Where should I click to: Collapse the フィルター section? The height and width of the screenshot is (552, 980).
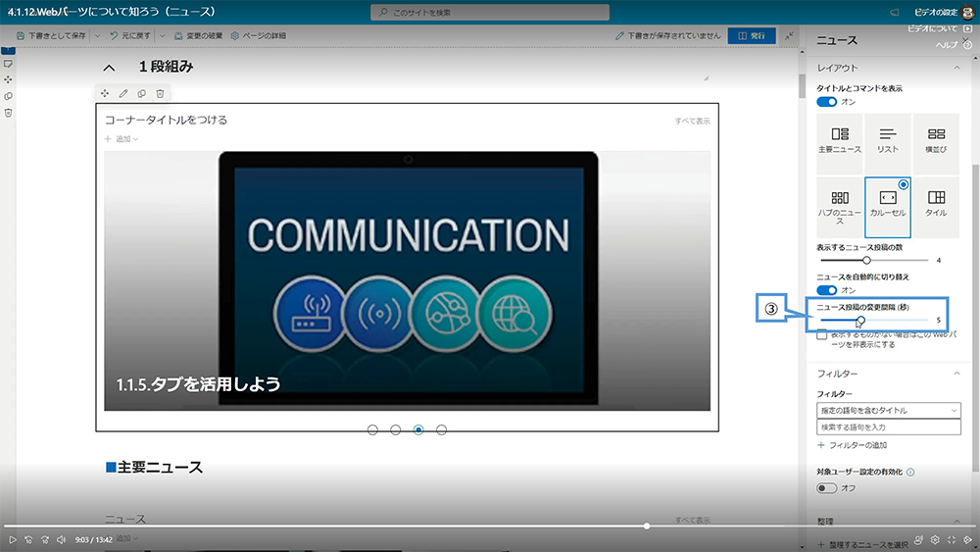pos(956,374)
